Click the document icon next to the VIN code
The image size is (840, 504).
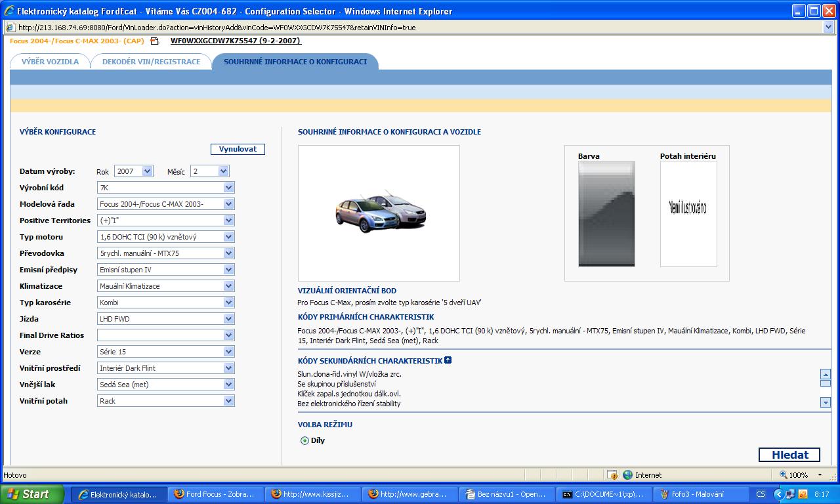coord(155,41)
